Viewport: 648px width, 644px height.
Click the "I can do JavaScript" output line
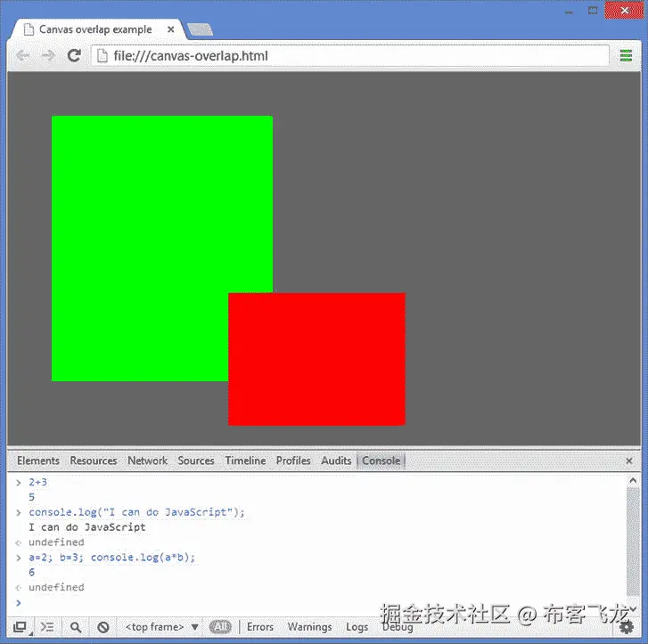coord(87,527)
